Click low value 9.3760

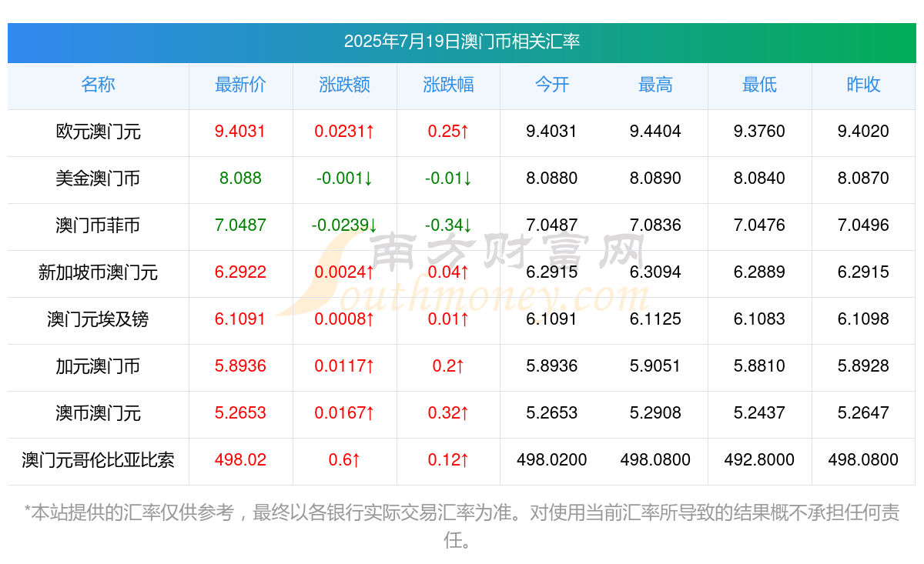pyautogui.click(x=760, y=132)
